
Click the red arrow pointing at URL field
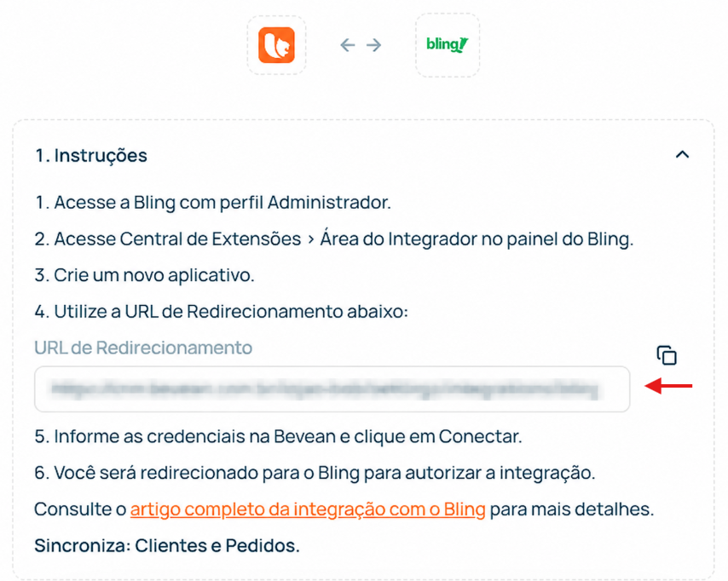[x=668, y=386]
